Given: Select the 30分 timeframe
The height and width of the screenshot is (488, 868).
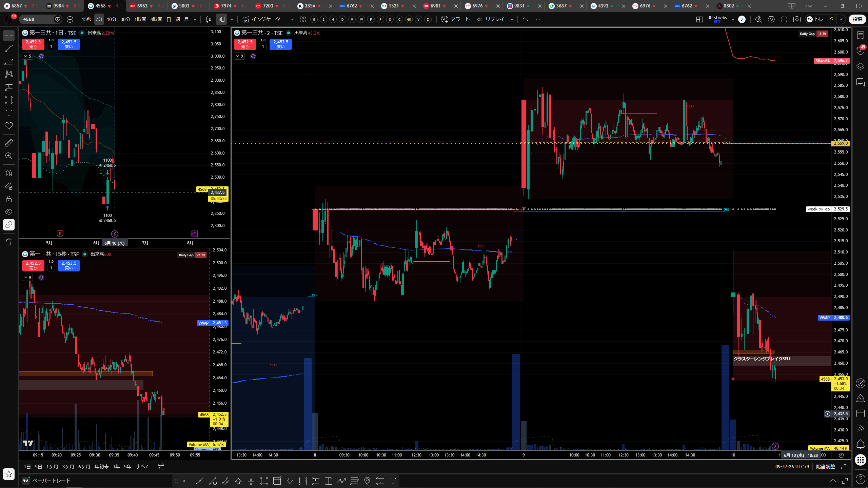Looking at the screenshot, I should coord(125,19).
